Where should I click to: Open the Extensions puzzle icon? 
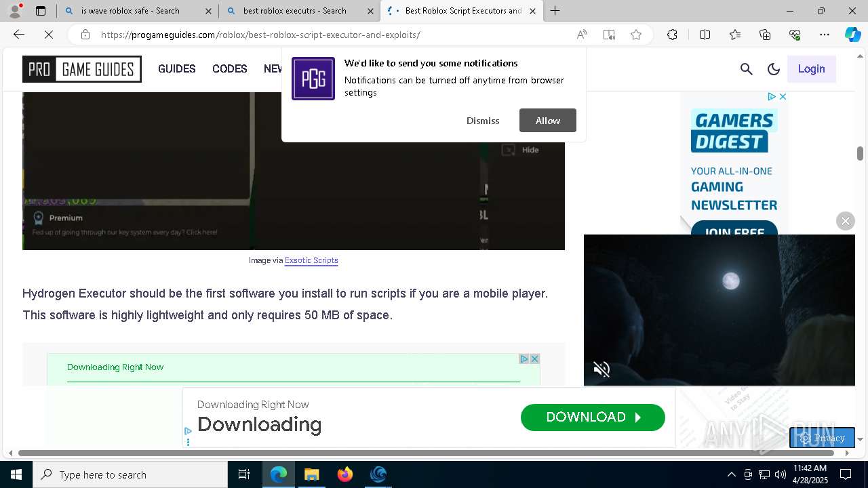pyautogui.click(x=672, y=35)
